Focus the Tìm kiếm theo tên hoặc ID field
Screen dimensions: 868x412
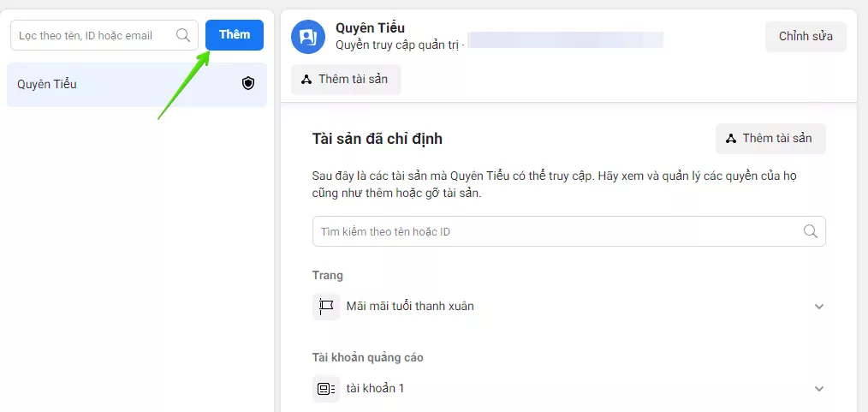point(556,231)
